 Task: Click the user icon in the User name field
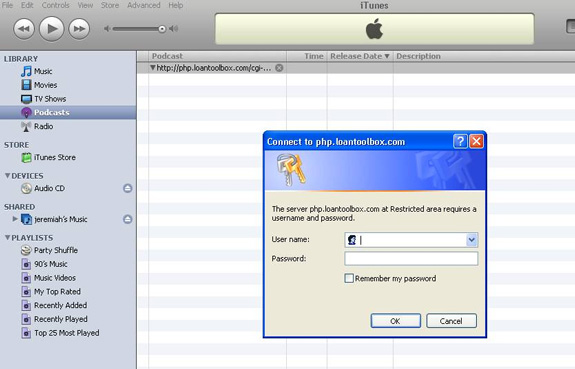click(352, 240)
